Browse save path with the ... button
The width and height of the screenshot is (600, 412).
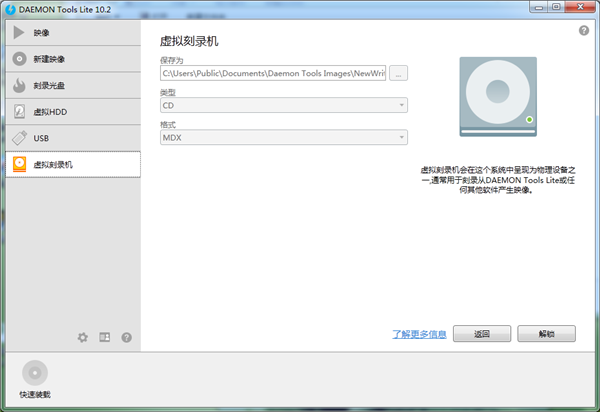(x=398, y=73)
